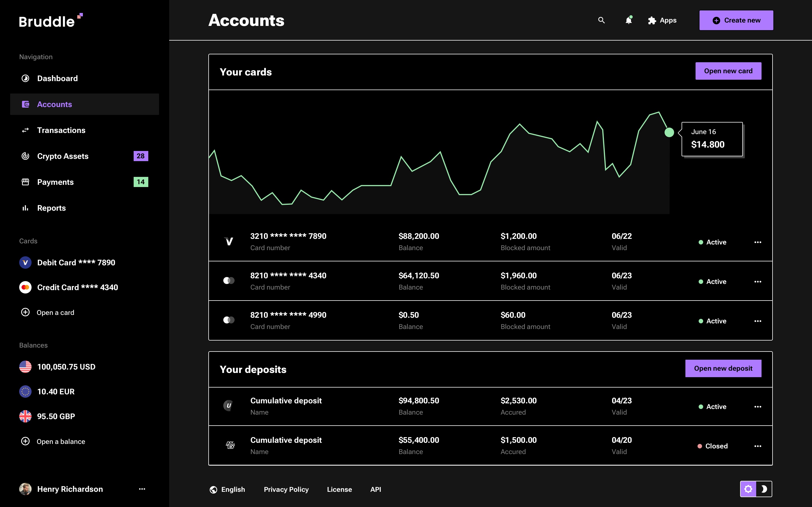
Task: Click the Apps puzzle icon
Action: (x=652, y=21)
